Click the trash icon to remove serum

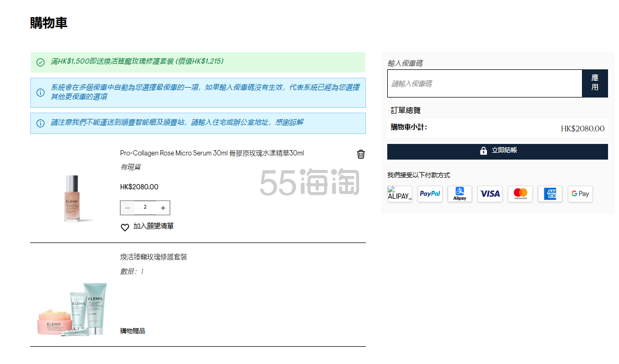coord(361,154)
